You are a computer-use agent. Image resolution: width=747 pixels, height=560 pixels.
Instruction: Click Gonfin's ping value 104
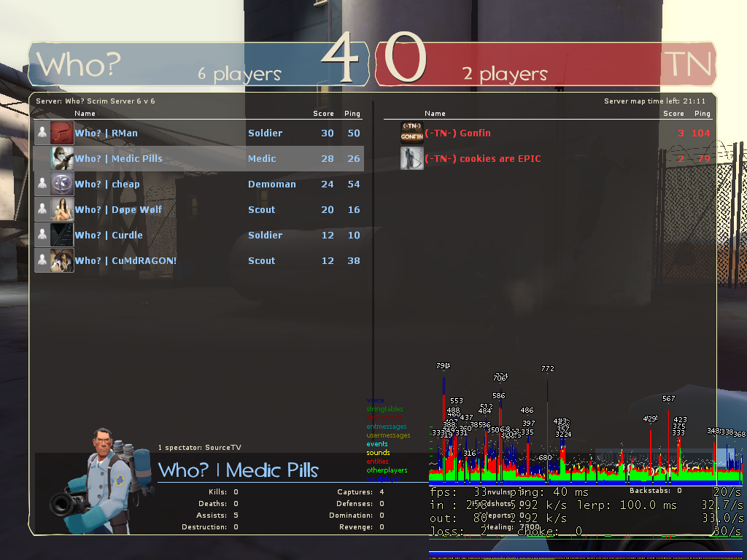coord(701,133)
